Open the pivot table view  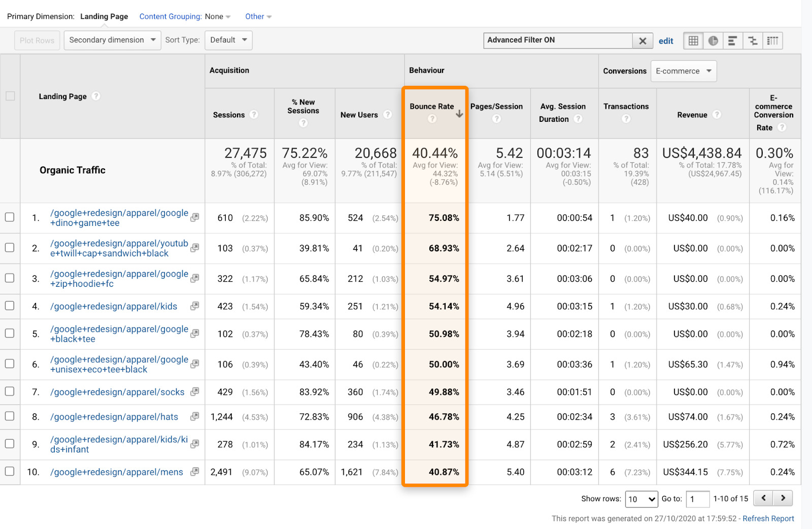tap(772, 41)
